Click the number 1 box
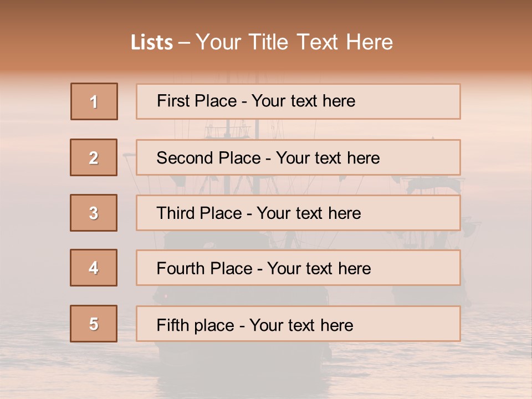Viewport: 532px width, 399px height. [x=94, y=101]
